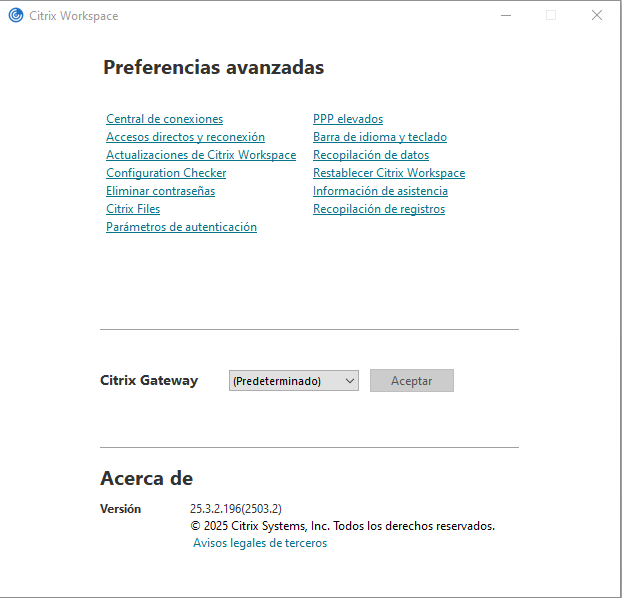622x598 pixels.
Task: Open Recopilación de registros link
Action: (379, 209)
